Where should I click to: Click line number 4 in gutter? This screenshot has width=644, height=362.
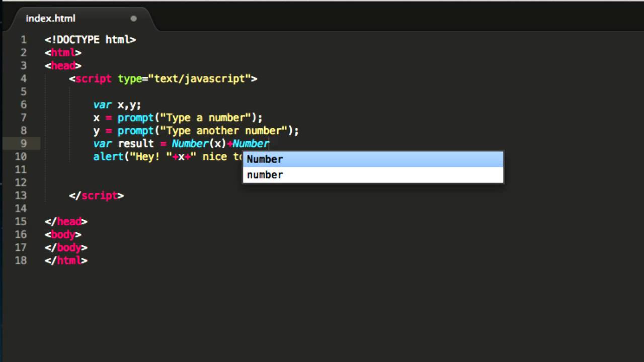[23, 79]
